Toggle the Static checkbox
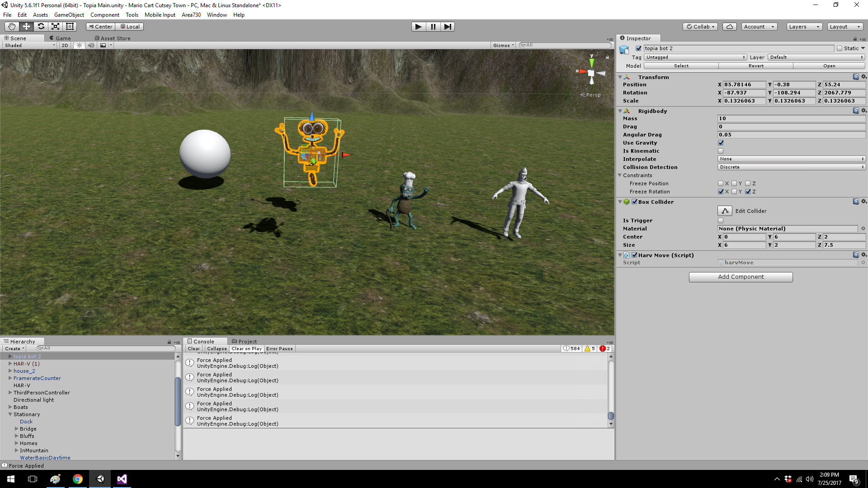This screenshot has height=488, width=868. click(840, 48)
